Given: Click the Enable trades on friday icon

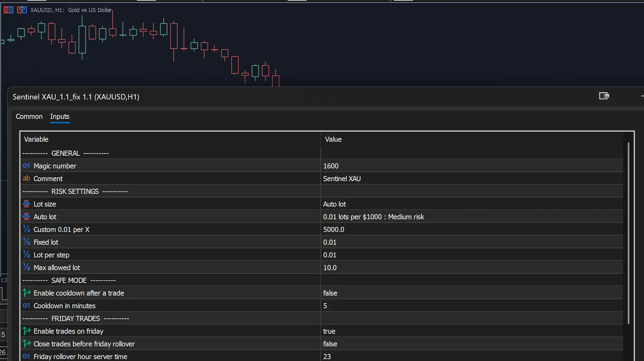Looking at the screenshot, I should [26, 331].
